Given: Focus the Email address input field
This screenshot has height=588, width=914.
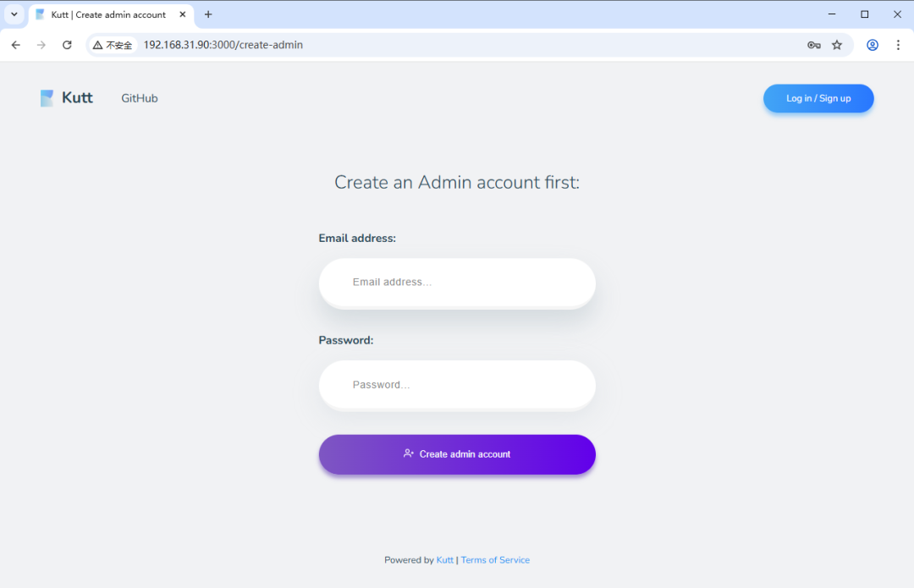Looking at the screenshot, I should tap(457, 282).
